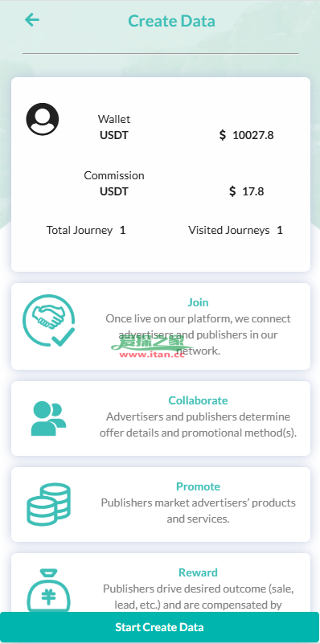This screenshot has width=320, height=644.
Task: Select the Reward heading
Action: pos(198,572)
